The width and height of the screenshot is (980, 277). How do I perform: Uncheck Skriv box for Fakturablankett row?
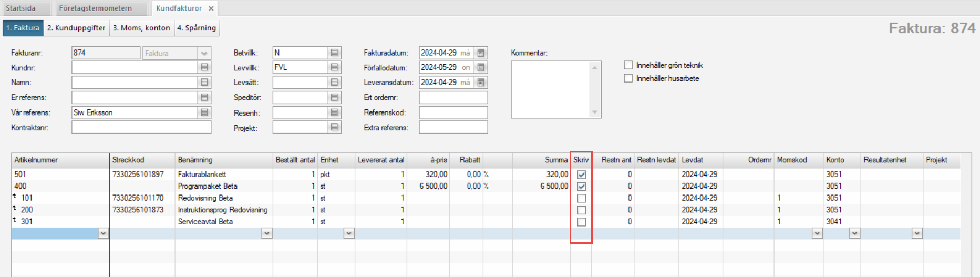[x=581, y=175]
